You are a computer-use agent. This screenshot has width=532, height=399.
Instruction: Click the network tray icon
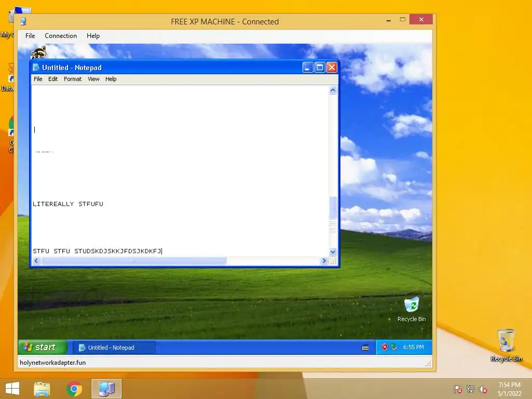[471, 389]
